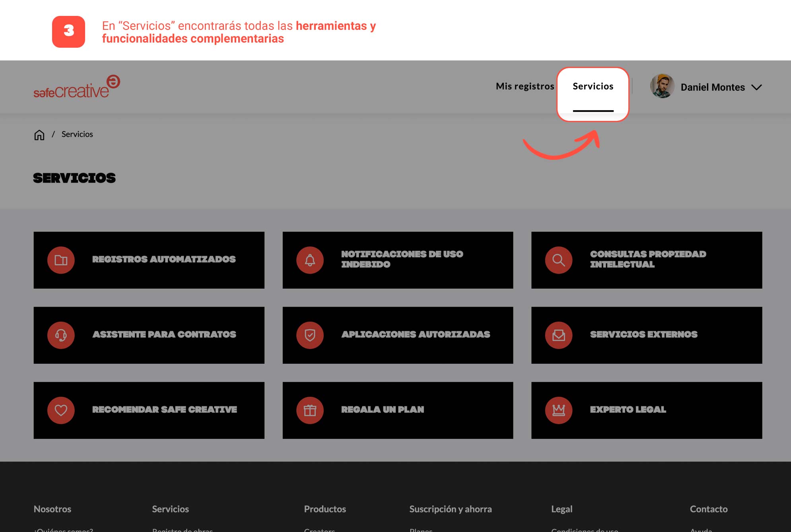Go to home via breadcrumb house icon
This screenshot has width=791, height=532.
pos(39,135)
